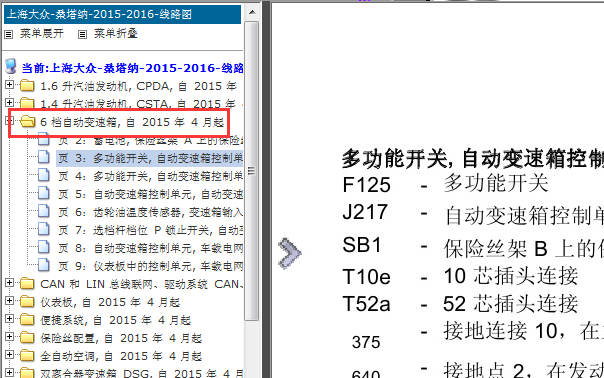
Task: Expand the CAN 和 LIN 总线联网 folder
Action: click(x=10, y=283)
